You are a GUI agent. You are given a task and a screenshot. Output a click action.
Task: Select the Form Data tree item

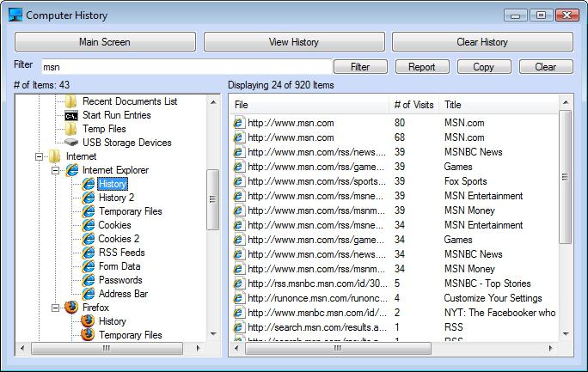pyautogui.click(x=119, y=266)
